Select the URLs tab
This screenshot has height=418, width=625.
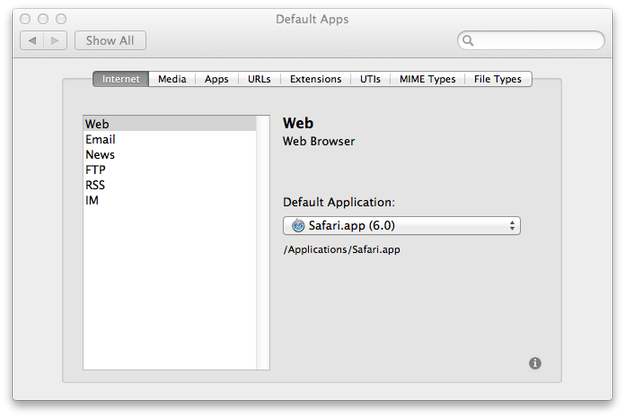click(259, 79)
